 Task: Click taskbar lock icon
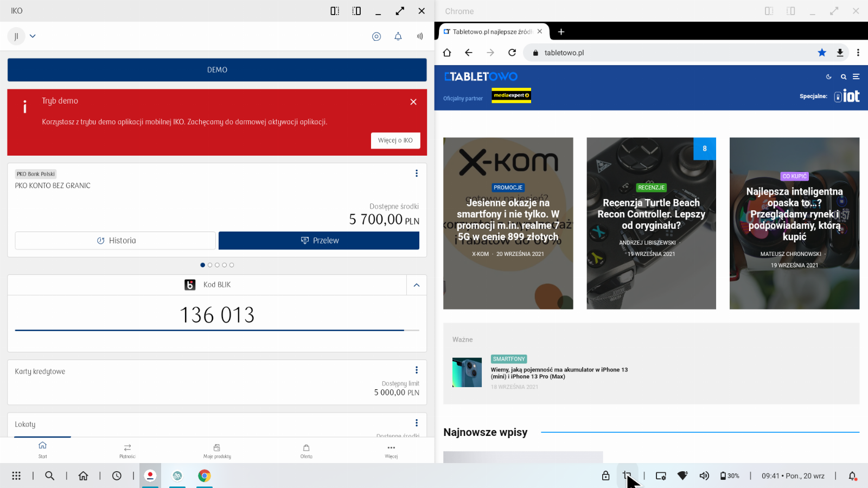(605, 476)
